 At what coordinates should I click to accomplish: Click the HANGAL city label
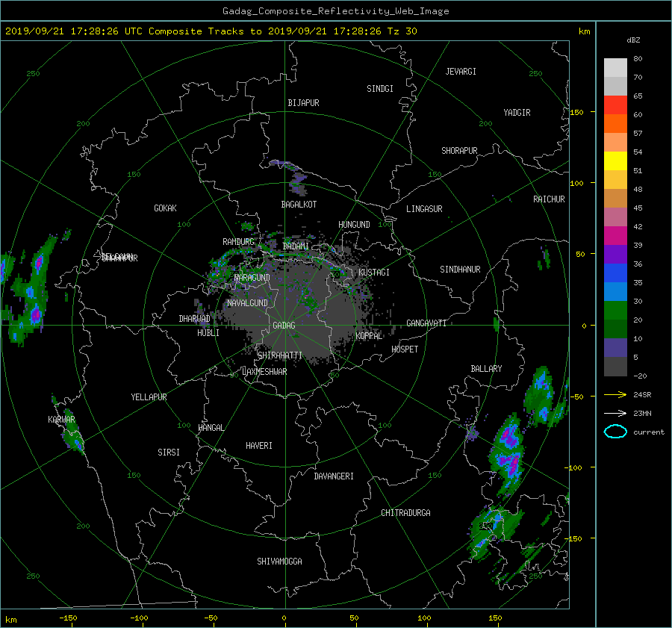211,428
